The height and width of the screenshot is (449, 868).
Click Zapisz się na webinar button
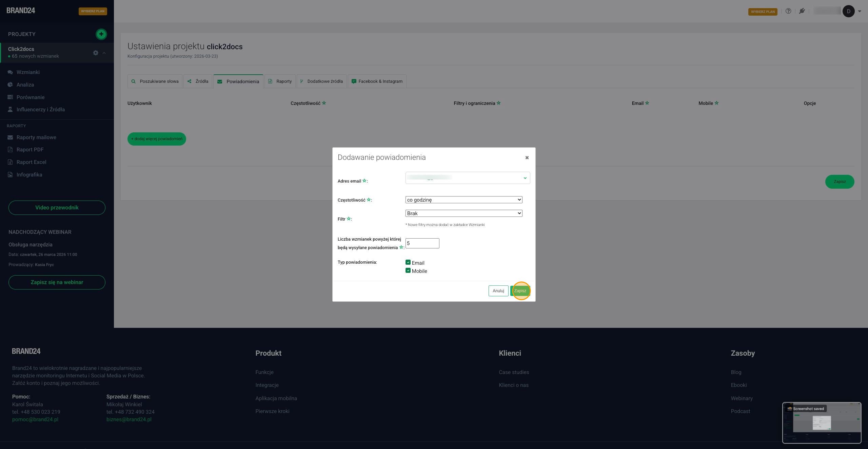[57, 282]
